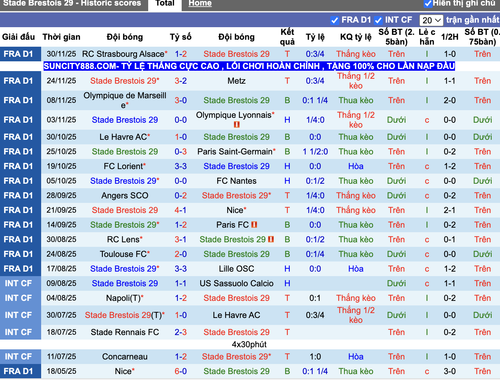Open RC Lens team link

point(123,239)
